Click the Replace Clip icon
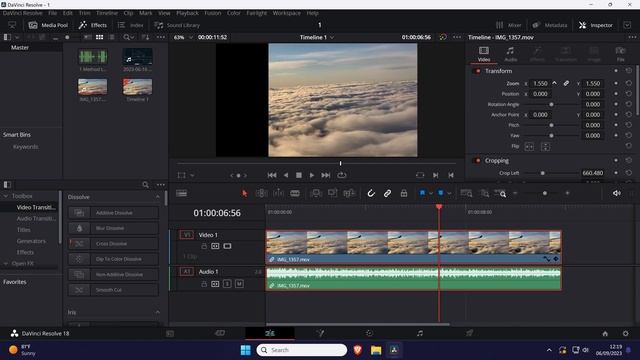Image resolution: width=640 pixels, height=360 pixels. tap(349, 193)
